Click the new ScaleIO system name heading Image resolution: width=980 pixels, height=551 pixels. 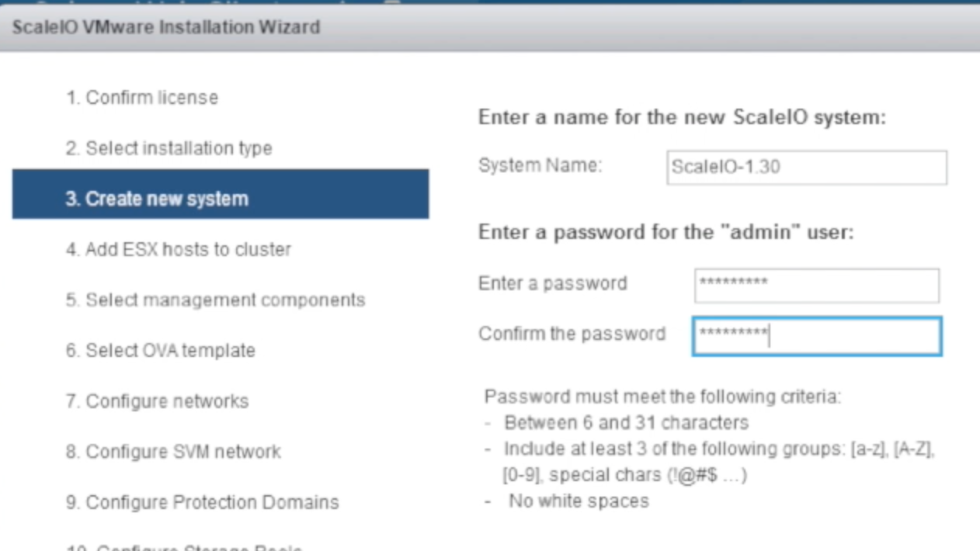click(x=681, y=118)
